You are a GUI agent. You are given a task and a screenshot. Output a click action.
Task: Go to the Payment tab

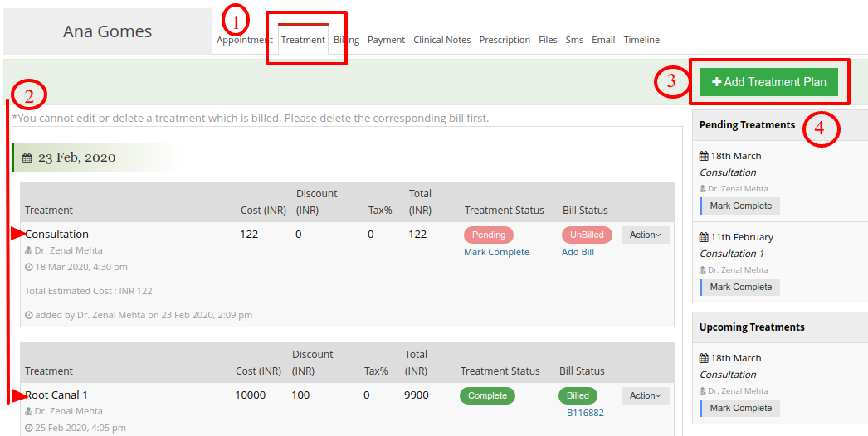pos(387,40)
